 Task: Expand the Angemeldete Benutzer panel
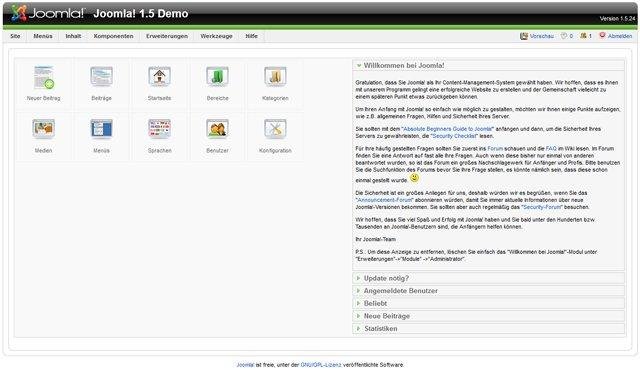coord(488,291)
